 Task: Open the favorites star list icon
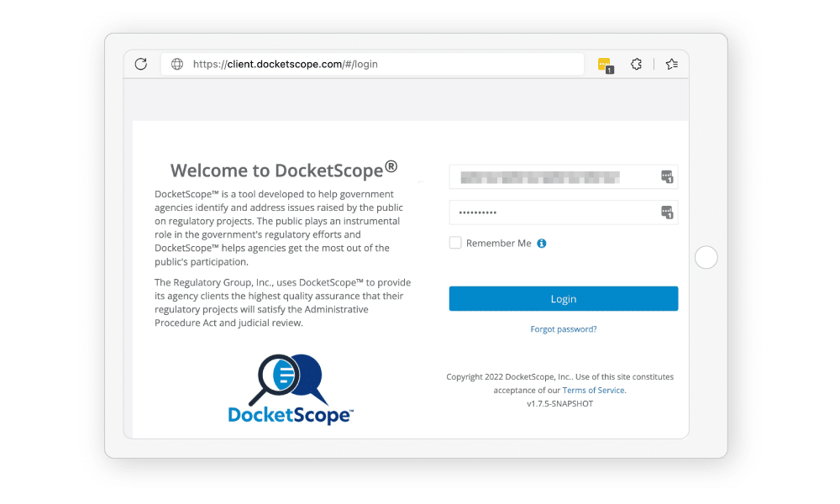pyautogui.click(x=671, y=65)
